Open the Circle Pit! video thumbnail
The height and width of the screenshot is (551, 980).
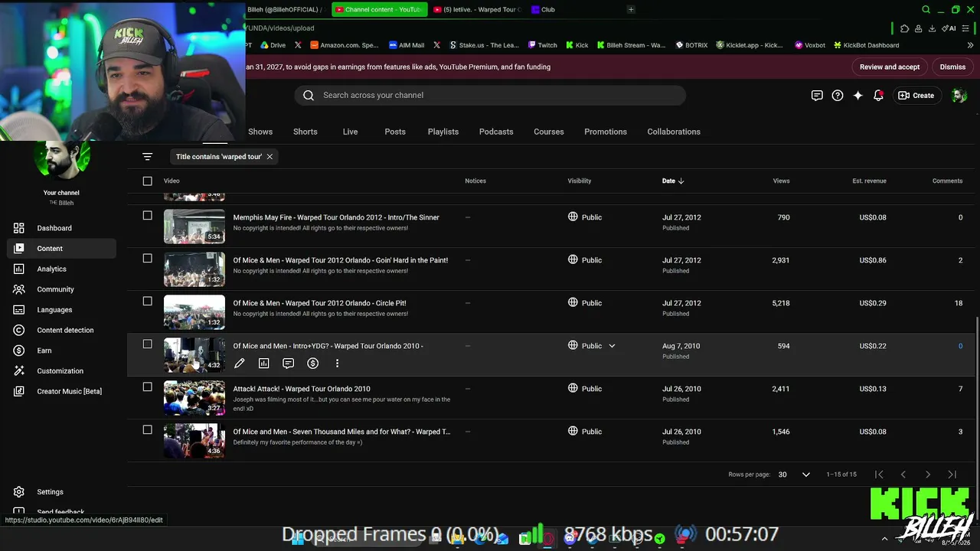(194, 312)
